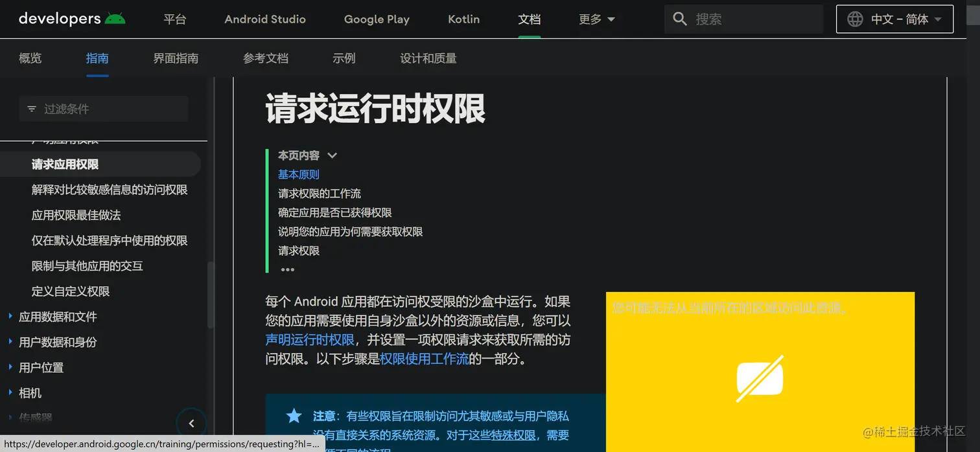Click the search magnifier icon
The image size is (980, 452).
[x=680, y=19]
